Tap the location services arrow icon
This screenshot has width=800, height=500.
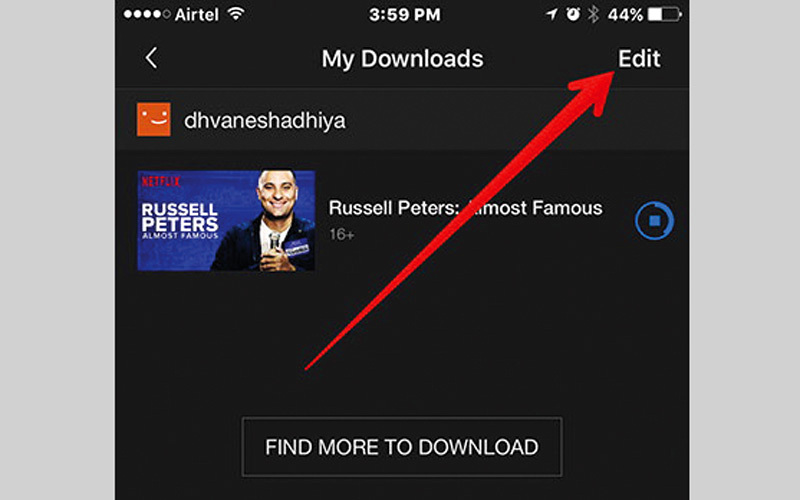[x=552, y=14]
